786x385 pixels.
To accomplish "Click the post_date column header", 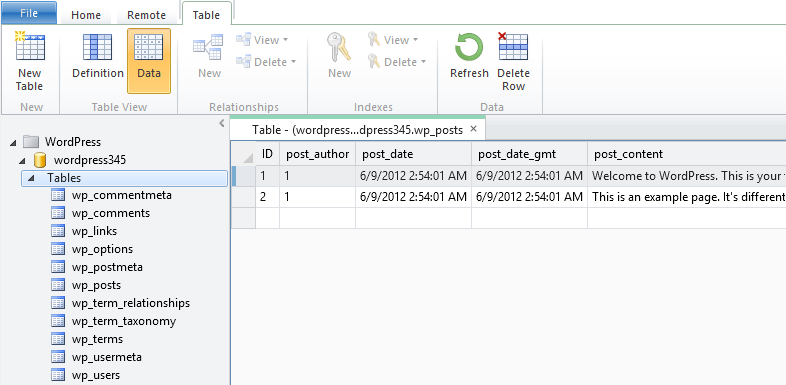I will click(x=414, y=154).
